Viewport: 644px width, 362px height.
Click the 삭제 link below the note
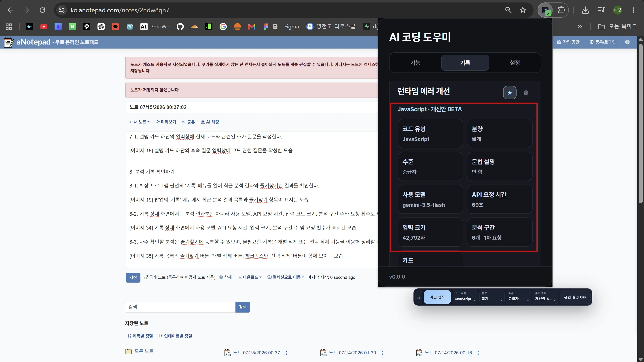pos(225,277)
